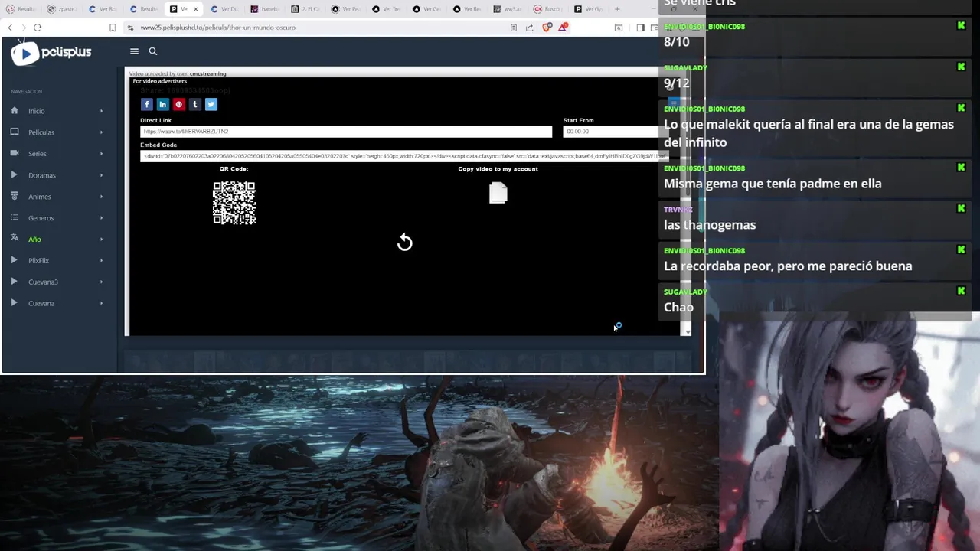The height and width of the screenshot is (551, 980).
Task: Click the Embed Code text field
Action: coord(404,156)
